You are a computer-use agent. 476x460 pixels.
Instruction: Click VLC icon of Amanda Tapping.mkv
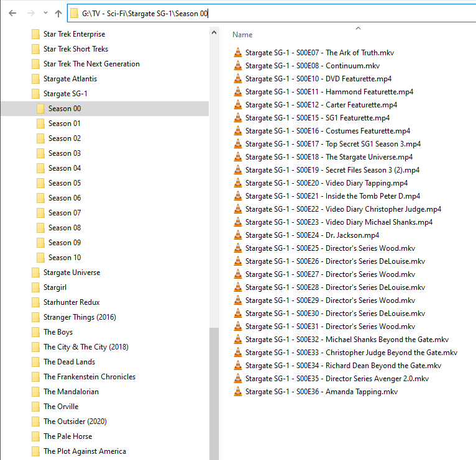tap(238, 392)
